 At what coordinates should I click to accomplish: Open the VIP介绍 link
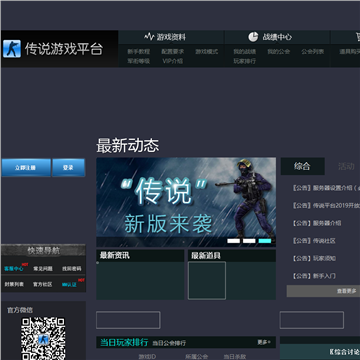pyautogui.click(x=173, y=61)
